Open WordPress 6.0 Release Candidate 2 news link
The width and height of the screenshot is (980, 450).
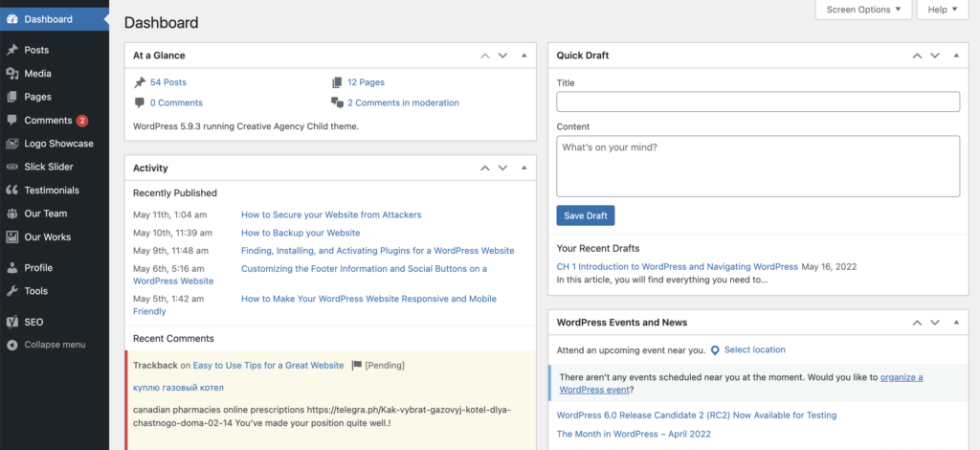[697, 416]
